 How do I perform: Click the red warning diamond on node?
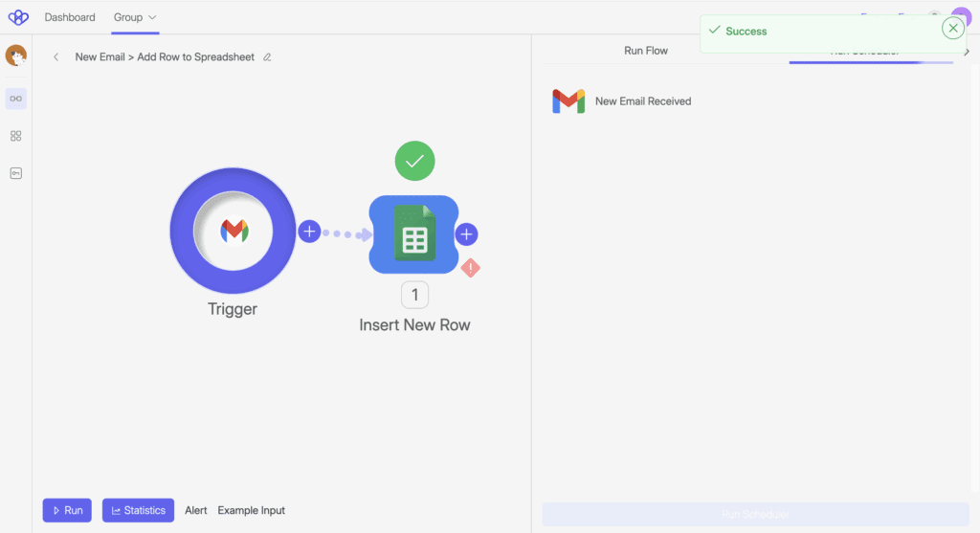470,268
